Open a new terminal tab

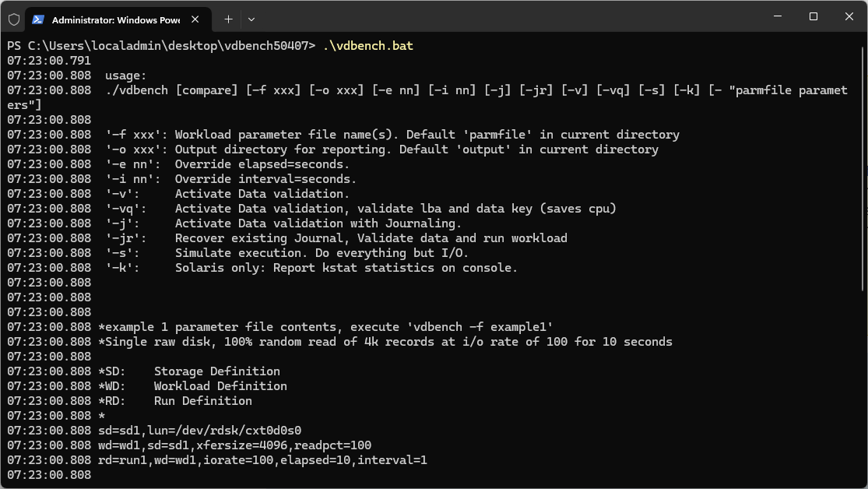[x=228, y=19]
